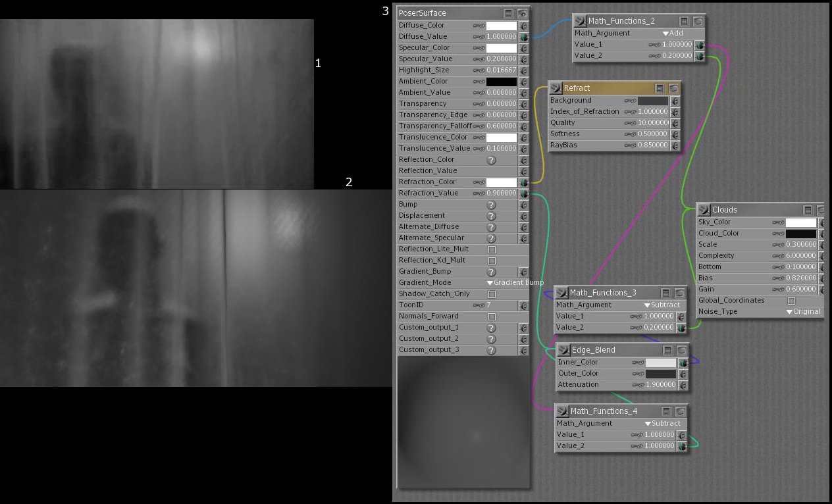Image resolution: width=832 pixels, height=504 pixels.
Task: Open the Refract Background color swatch
Action: (653, 101)
